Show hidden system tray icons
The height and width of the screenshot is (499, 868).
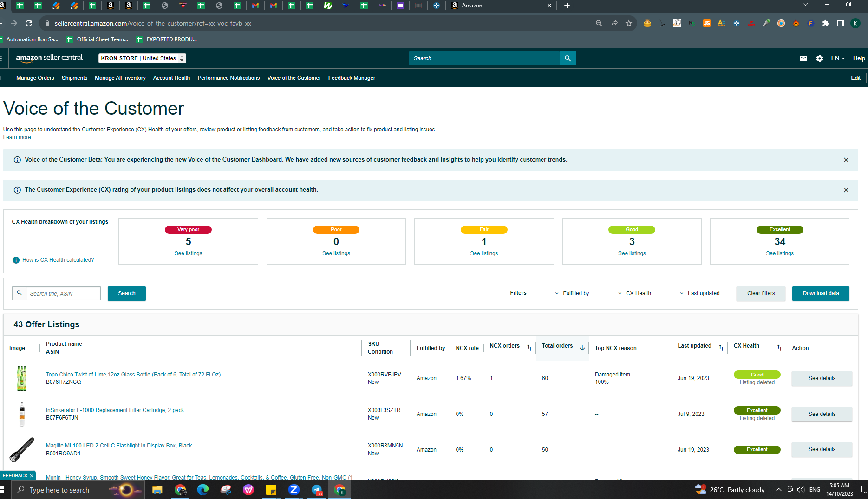779,490
